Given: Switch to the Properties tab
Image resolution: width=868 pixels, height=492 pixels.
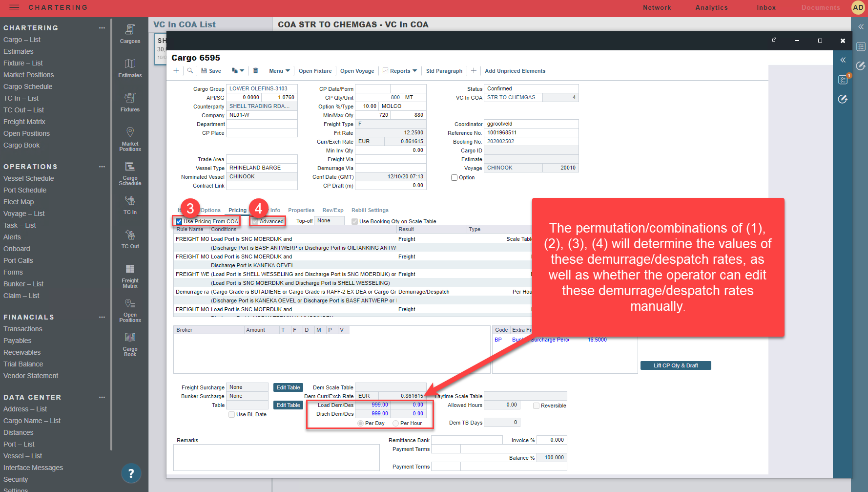Looking at the screenshot, I should point(301,211).
